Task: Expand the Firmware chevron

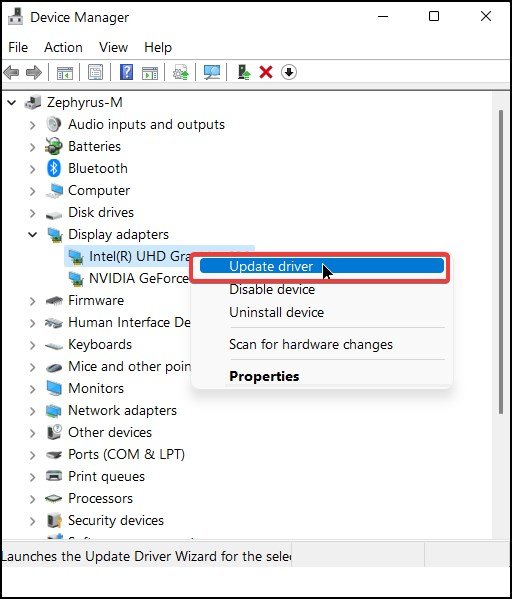Action: tap(33, 301)
